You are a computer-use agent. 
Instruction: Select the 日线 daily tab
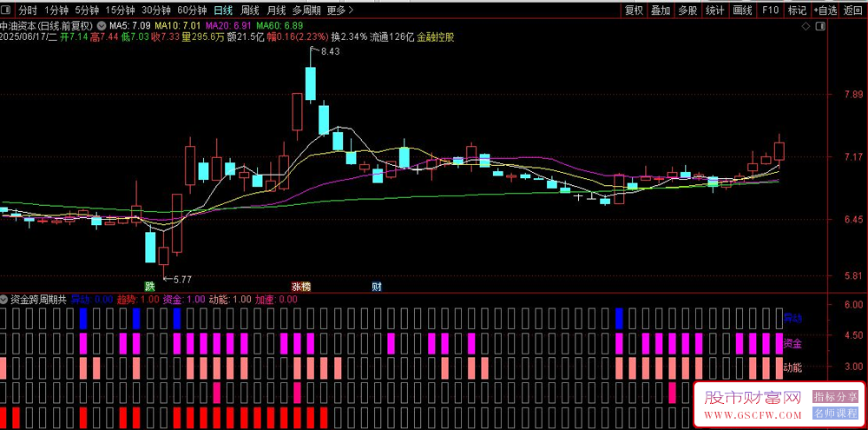click(x=223, y=10)
